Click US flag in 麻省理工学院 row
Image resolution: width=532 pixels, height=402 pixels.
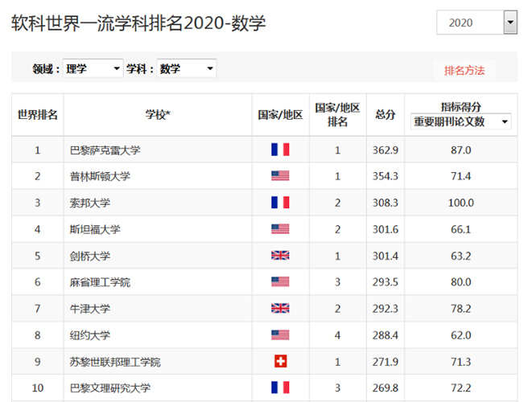click(x=280, y=281)
